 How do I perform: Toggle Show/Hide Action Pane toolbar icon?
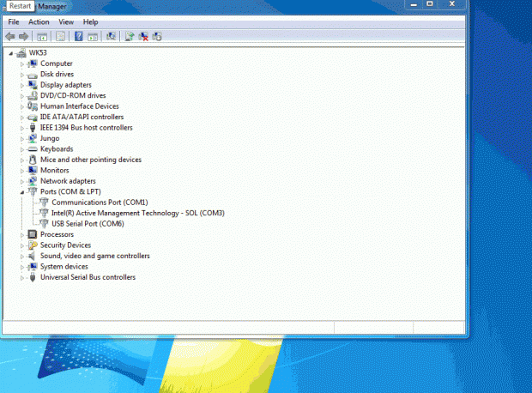coord(93,36)
